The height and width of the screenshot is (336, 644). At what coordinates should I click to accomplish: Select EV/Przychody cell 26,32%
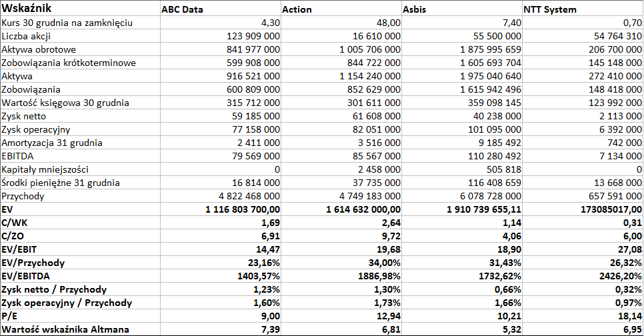583,263
